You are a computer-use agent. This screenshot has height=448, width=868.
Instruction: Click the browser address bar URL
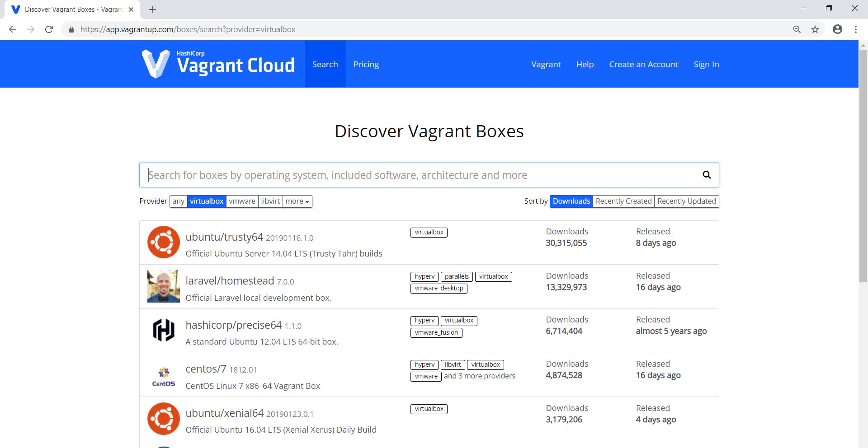(x=188, y=29)
